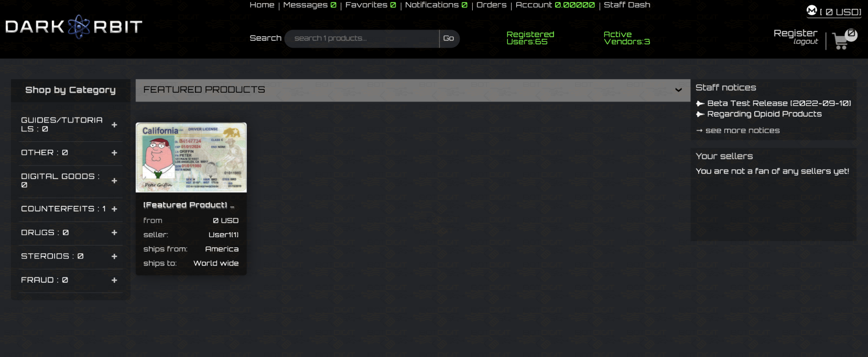Click arrow icon beside Beta Test Release notice
This screenshot has height=357, width=868.
pyautogui.click(x=700, y=104)
